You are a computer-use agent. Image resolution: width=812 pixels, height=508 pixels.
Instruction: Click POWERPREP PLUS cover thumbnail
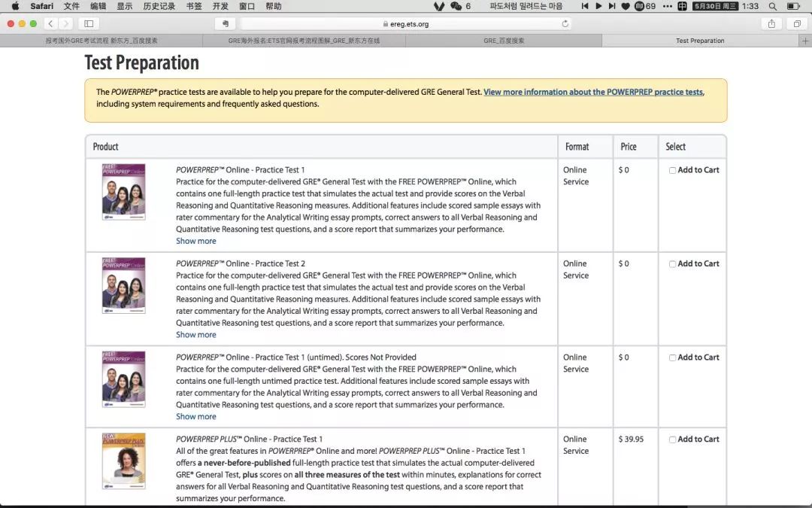[x=124, y=461]
